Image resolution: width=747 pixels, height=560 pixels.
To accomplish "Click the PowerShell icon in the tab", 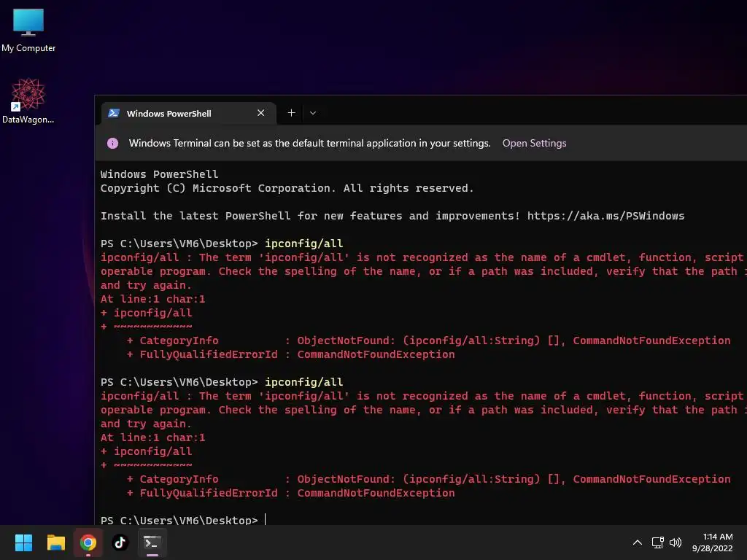I will pos(113,113).
